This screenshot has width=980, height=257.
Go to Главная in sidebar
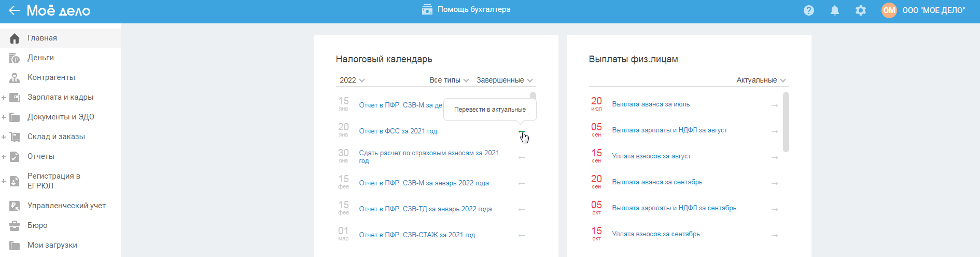pyautogui.click(x=60, y=38)
